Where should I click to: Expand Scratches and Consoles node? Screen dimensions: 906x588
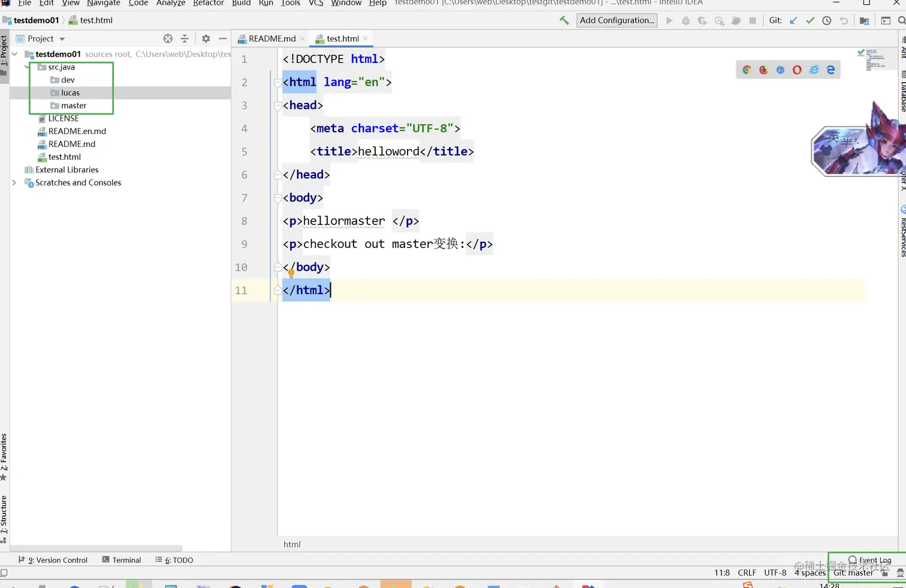pos(14,183)
